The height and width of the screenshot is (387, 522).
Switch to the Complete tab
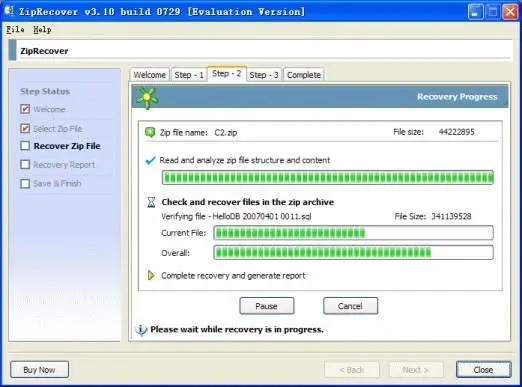304,75
